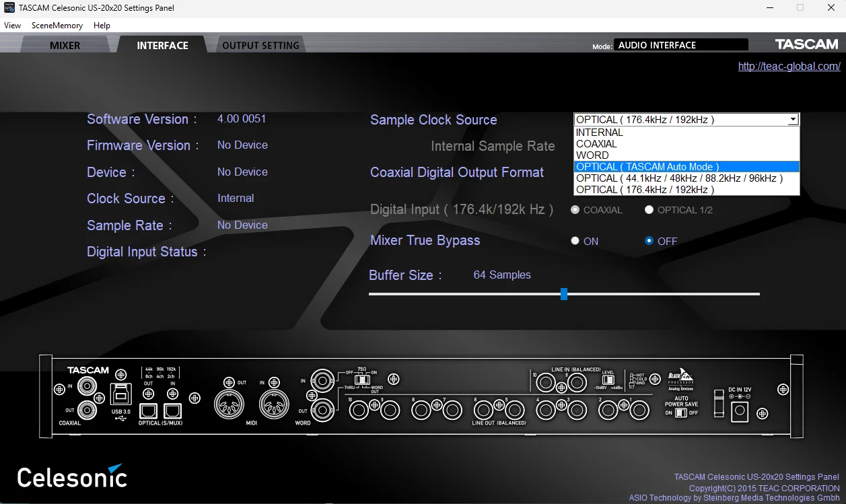Turn Mixer True Bypass ON

(575, 241)
